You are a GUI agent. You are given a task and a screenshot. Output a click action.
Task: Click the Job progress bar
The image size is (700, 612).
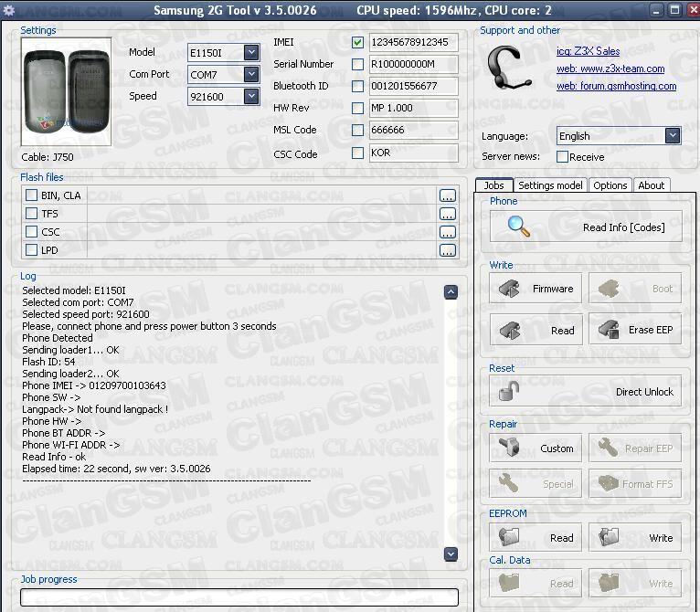coord(239,597)
